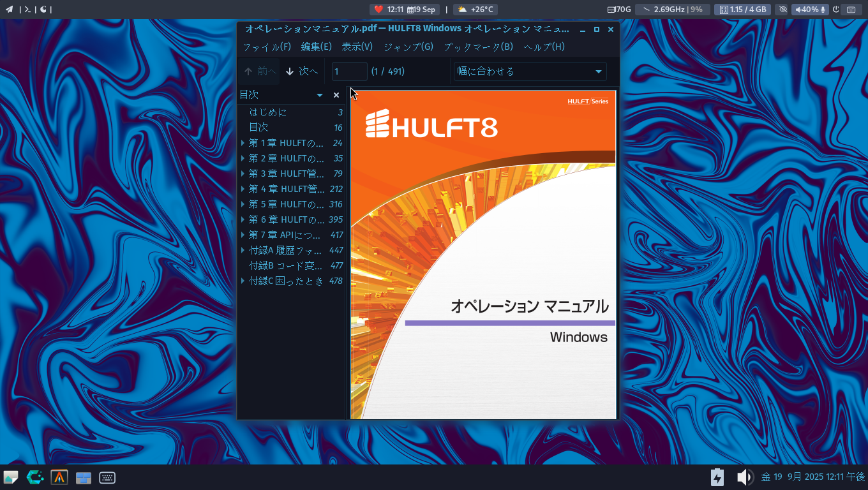Click the keyboard icon in top panel
Screen dimensions: 868x490
tap(851, 10)
